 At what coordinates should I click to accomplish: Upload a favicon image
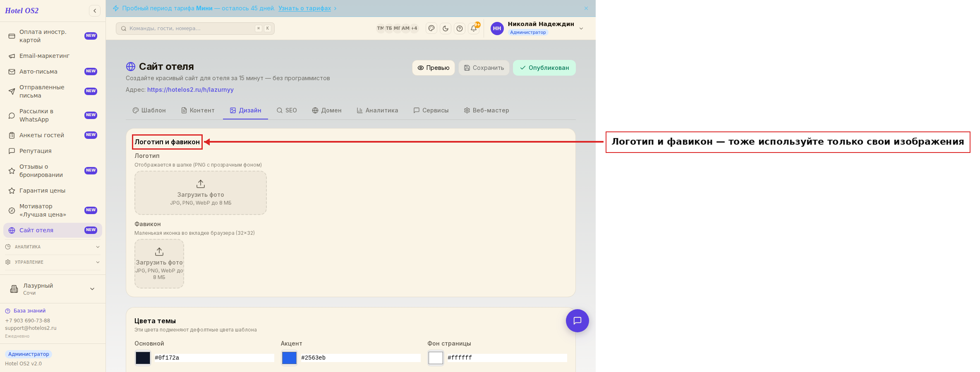tap(159, 264)
